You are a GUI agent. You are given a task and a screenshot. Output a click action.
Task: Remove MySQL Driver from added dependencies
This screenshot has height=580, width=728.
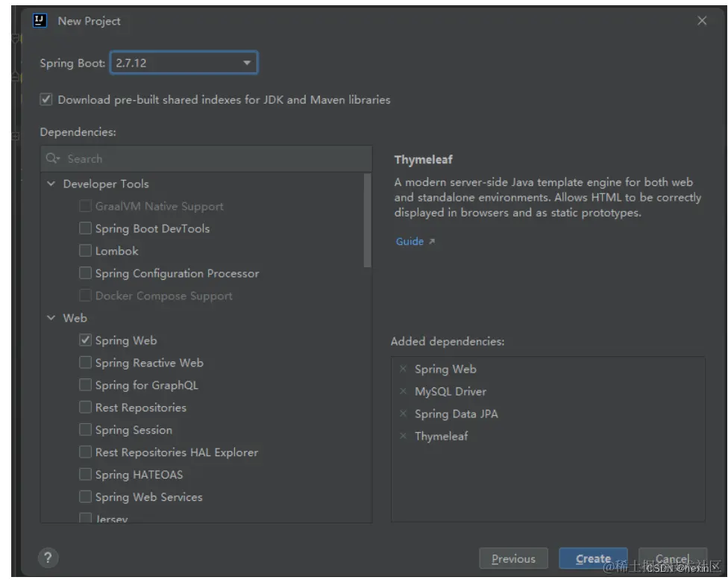pyautogui.click(x=403, y=391)
